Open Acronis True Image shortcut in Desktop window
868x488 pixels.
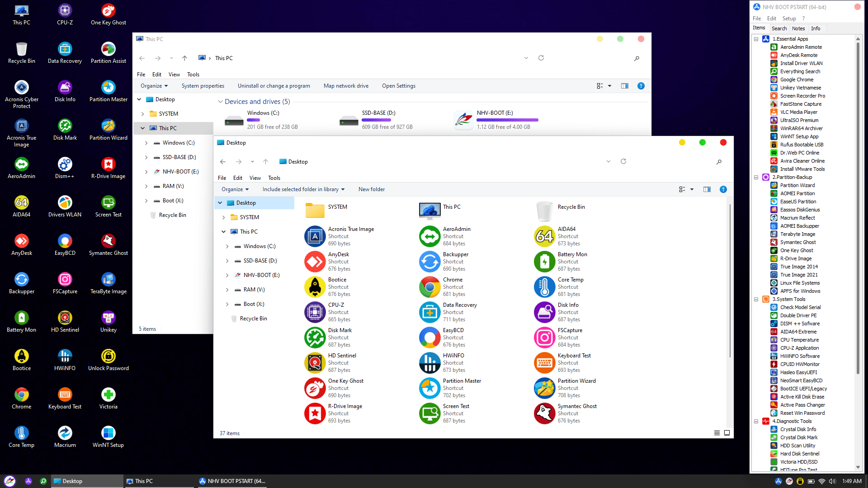[340, 236]
